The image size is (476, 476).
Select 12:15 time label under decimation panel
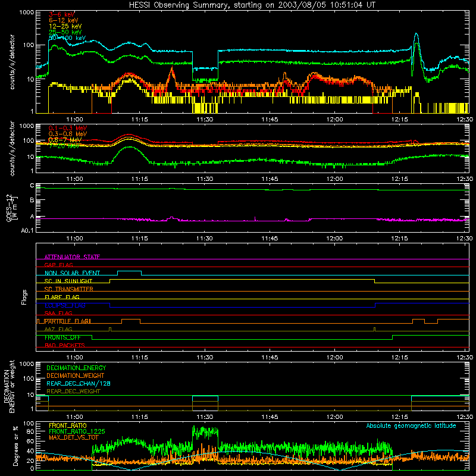click(399, 417)
